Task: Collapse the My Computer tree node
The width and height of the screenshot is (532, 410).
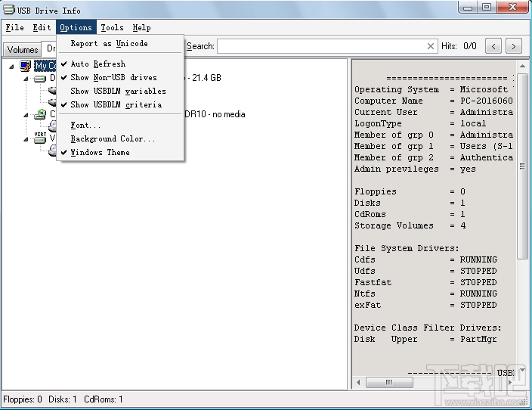Action: pyautogui.click(x=11, y=67)
